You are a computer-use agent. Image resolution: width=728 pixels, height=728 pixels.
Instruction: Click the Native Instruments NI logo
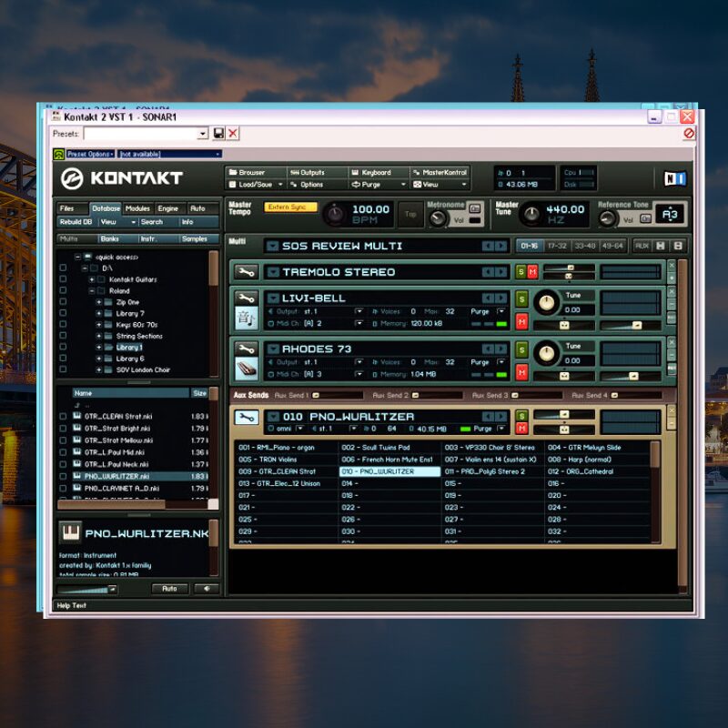pyautogui.click(x=674, y=178)
